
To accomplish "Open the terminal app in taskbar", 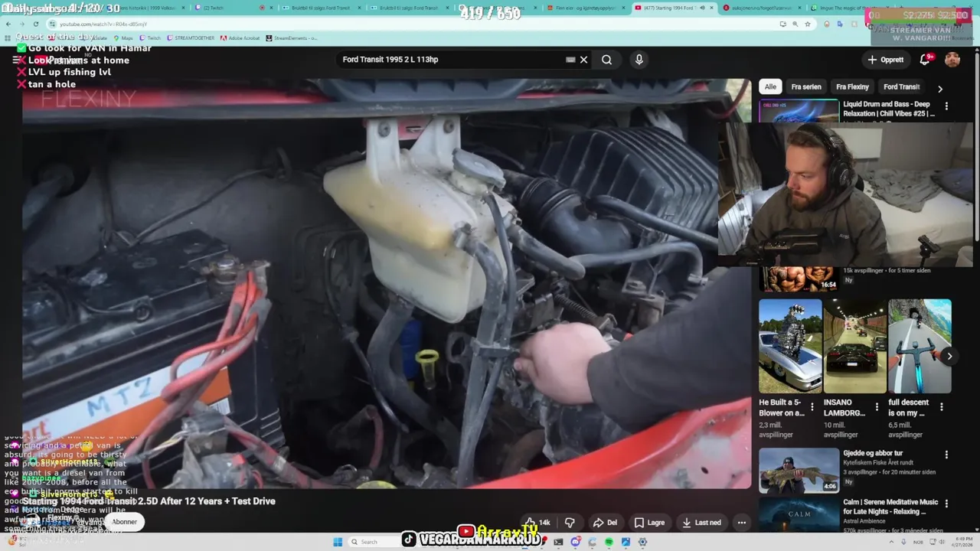I will click(x=558, y=542).
